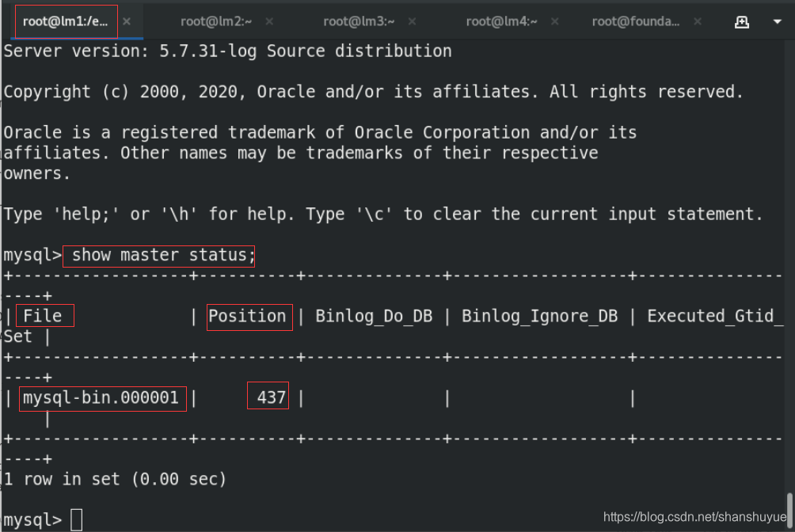
Task: Close the root@founda... tab
Action: 698,21
